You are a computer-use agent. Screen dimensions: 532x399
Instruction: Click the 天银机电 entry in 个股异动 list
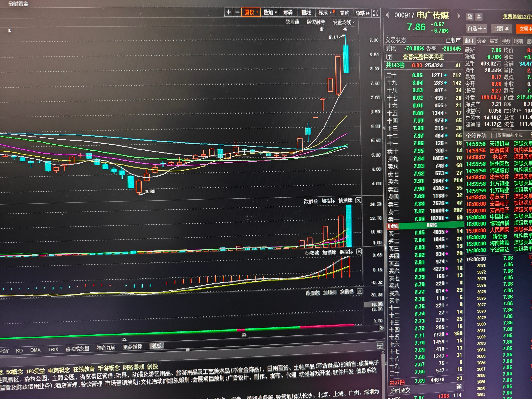pyautogui.click(x=499, y=144)
